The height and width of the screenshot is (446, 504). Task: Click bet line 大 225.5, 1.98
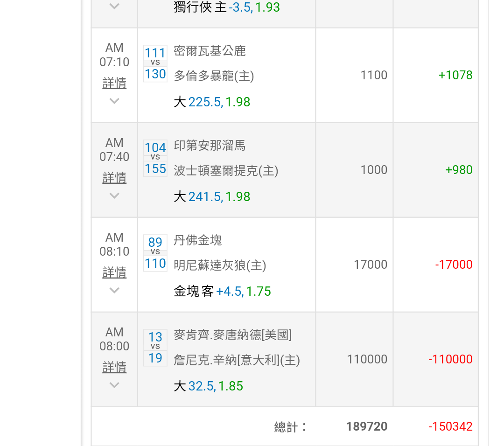tap(212, 102)
